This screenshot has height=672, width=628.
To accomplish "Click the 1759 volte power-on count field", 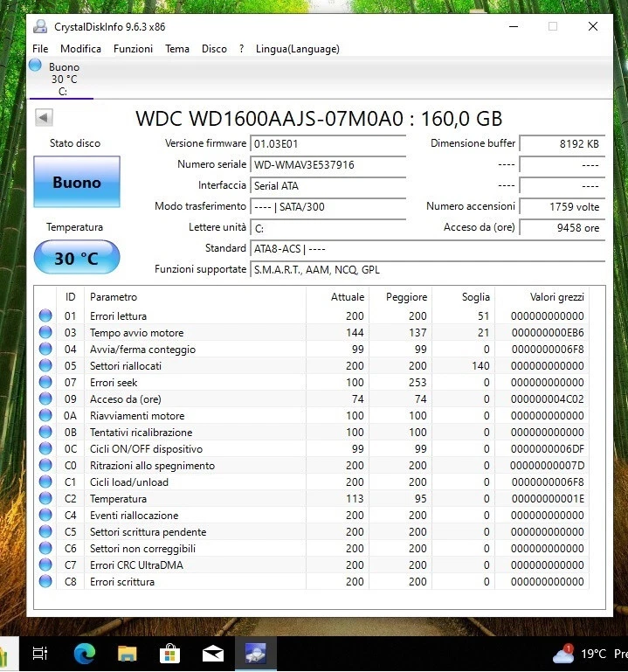I will (562, 206).
